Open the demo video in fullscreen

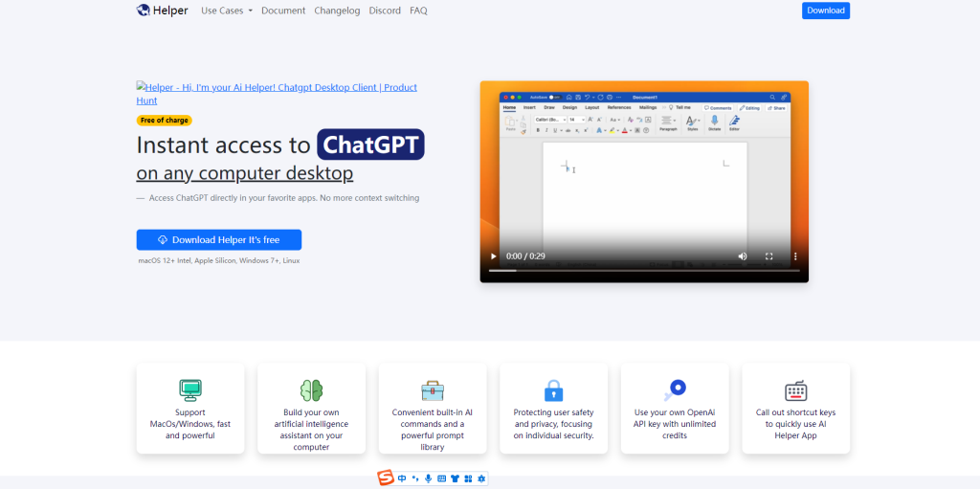tap(769, 256)
